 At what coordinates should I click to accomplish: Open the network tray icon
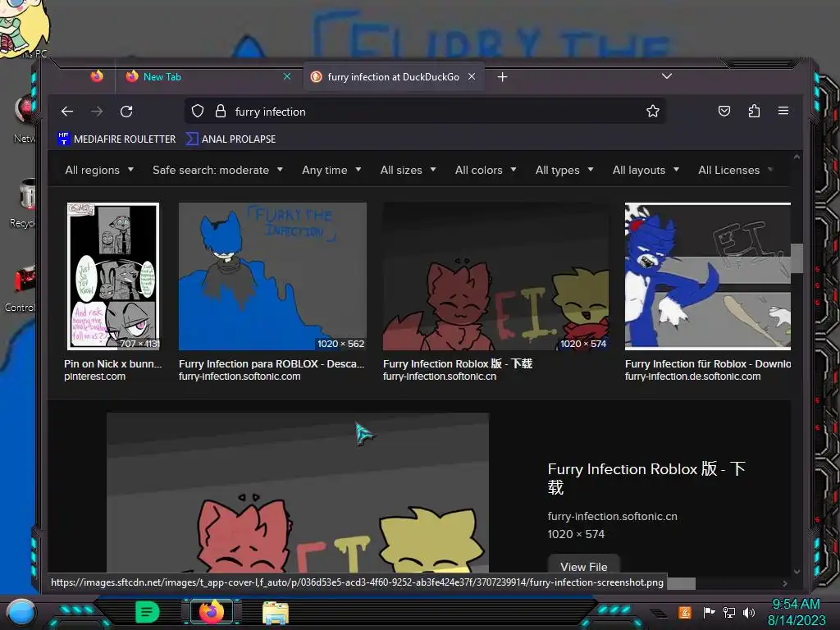tap(728, 612)
